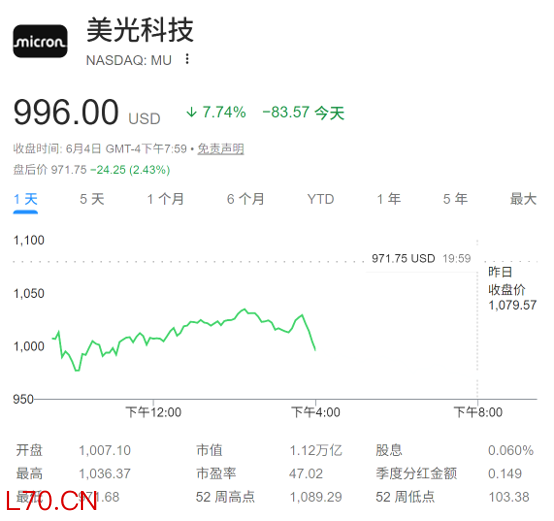Image resolution: width=554 pixels, height=521 pixels.
Task: Click the 下午4:00 marker on the time axis
Action: coord(316,412)
